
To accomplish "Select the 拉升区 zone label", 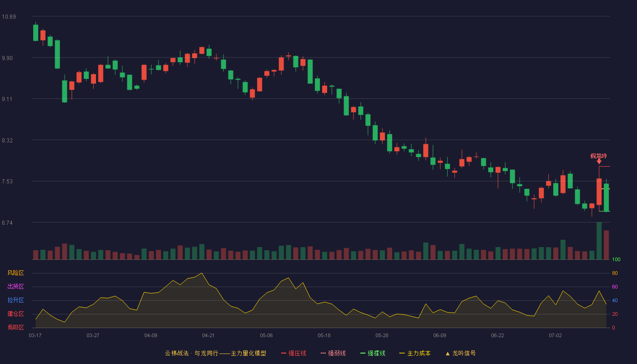I will pyautogui.click(x=16, y=300).
